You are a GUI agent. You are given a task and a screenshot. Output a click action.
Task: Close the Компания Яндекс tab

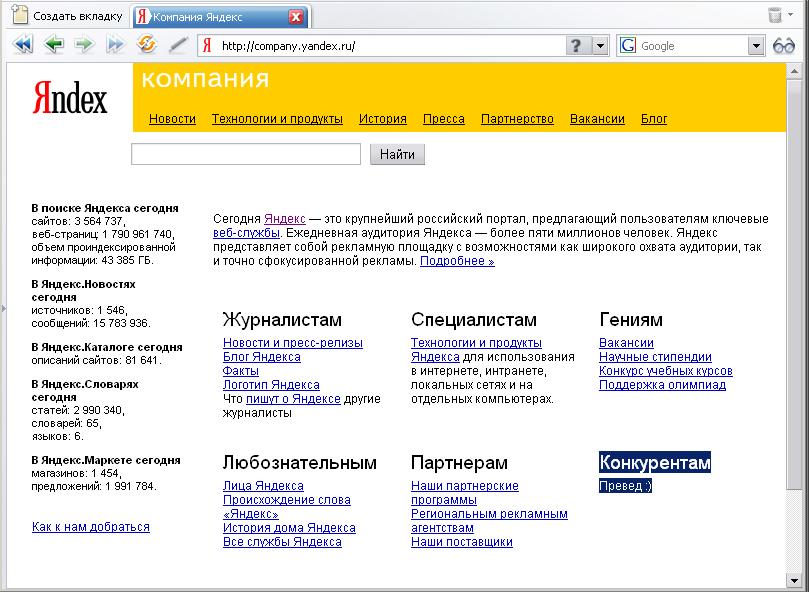click(296, 17)
